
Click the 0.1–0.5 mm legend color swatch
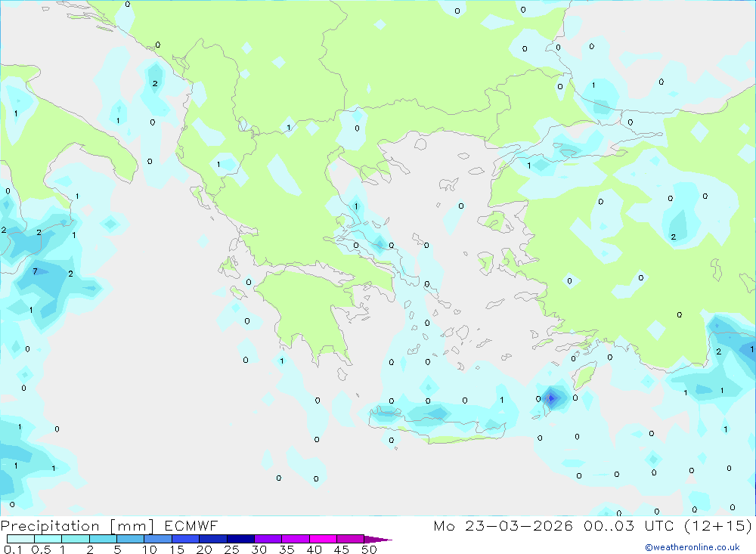click(x=20, y=539)
